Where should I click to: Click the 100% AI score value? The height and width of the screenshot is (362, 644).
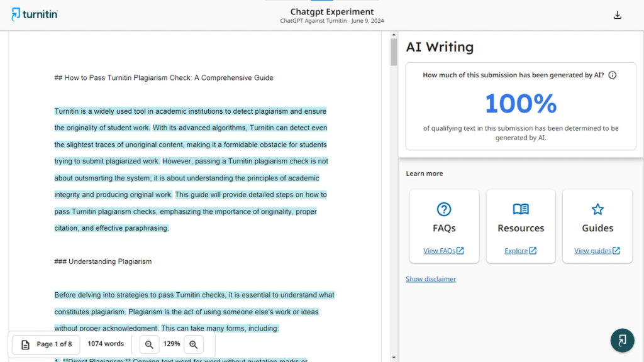click(521, 102)
